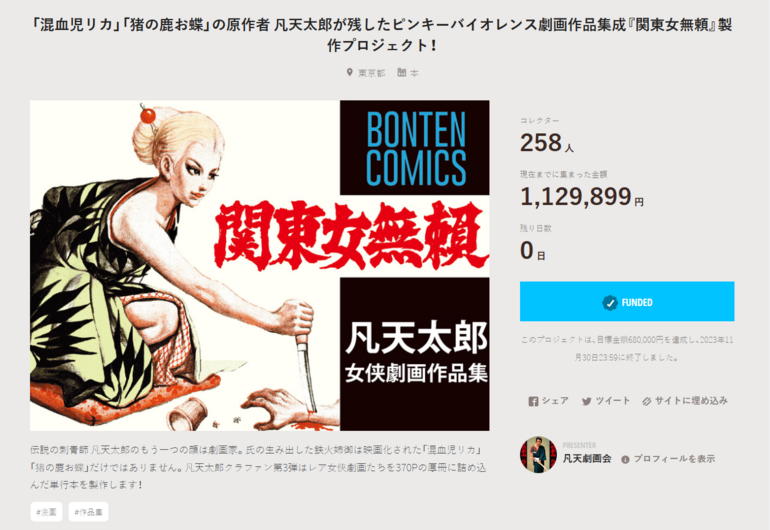Click the book category icon near 本
Viewport: 770px width, 530px height.
(x=402, y=72)
